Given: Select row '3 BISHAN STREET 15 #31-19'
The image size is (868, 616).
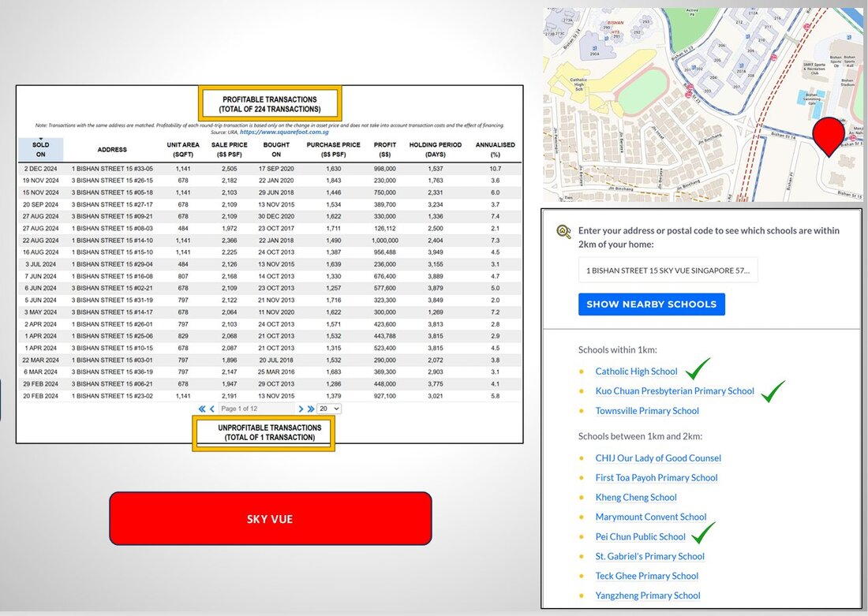Looking at the screenshot, I should pyautogui.click(x=270, y=301).
